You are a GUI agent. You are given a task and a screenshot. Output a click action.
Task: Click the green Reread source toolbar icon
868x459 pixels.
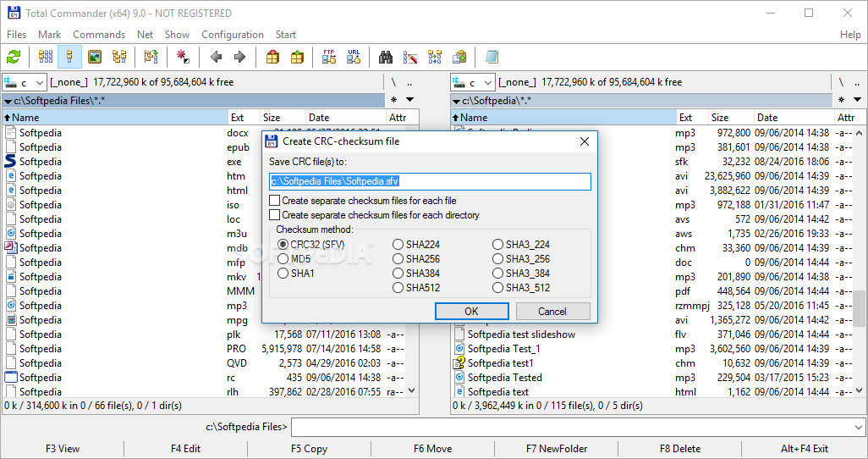(x=14, y=57)
